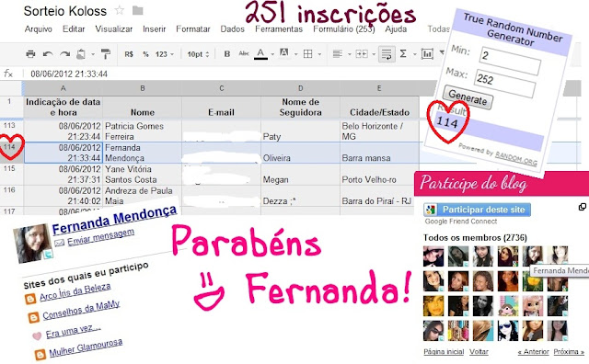Select the paint format roller icon
This screenshot has width=589, height=364.
coord(106,54)
